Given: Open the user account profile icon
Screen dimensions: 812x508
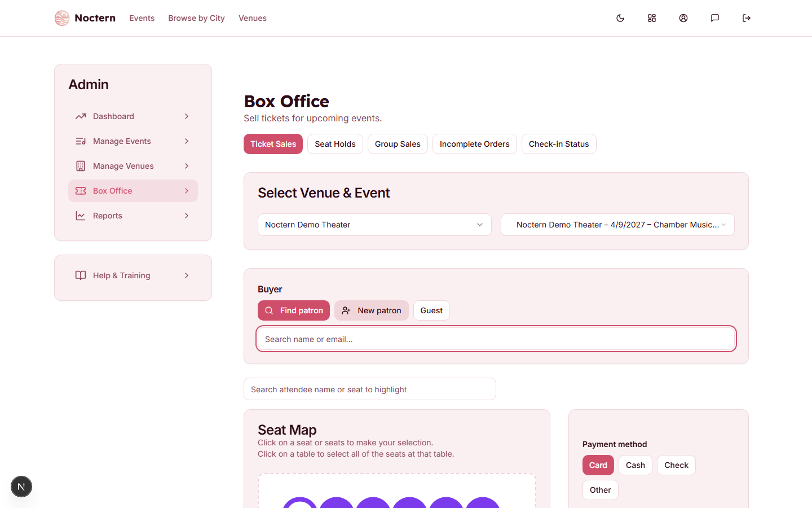Looking at the screenshot, I should tap(683, 18).
